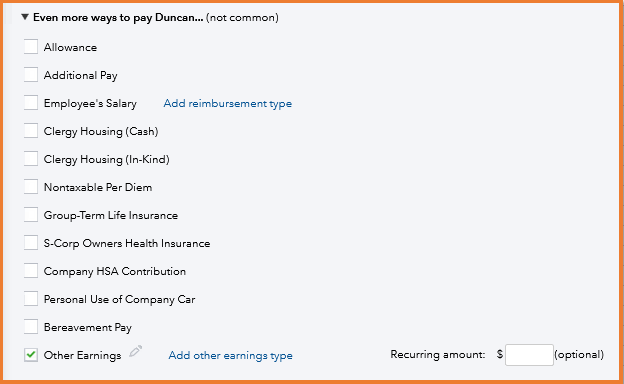Image resolution: width=624 pixels, height=384 pixels.
Task: Open the 'Add reimbursement type' link
Action: (x=228, y=103)
